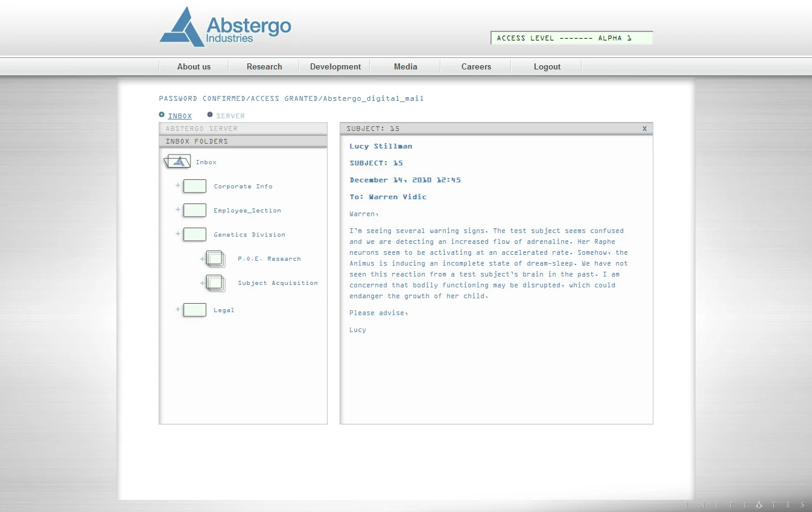Close the Subject: 15 email panel
Screen dimensions: 812x512
[644, 129]
